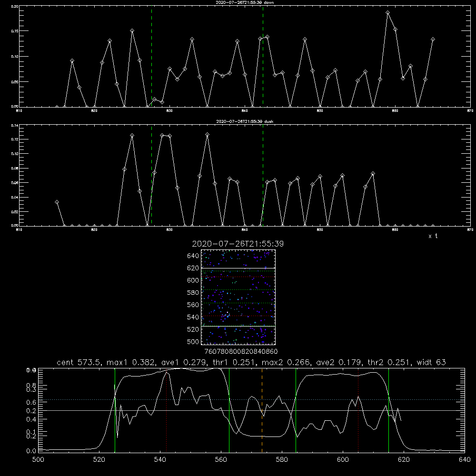Click the dawn plot title 2020-07-26T21:55:39 dawn

click(x=245, y=2)
